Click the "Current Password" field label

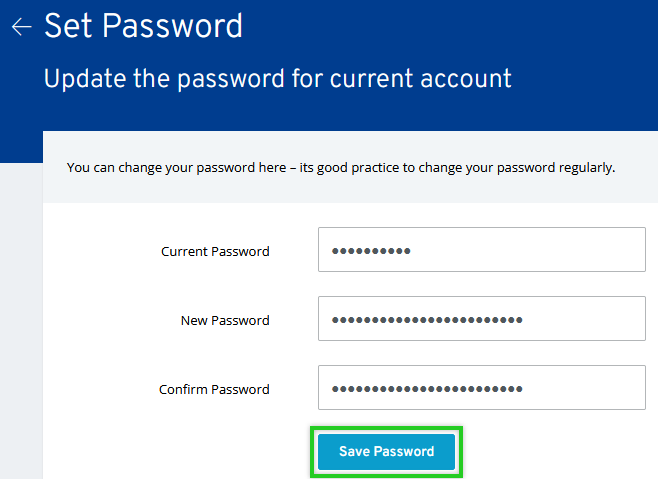point(215,252)
